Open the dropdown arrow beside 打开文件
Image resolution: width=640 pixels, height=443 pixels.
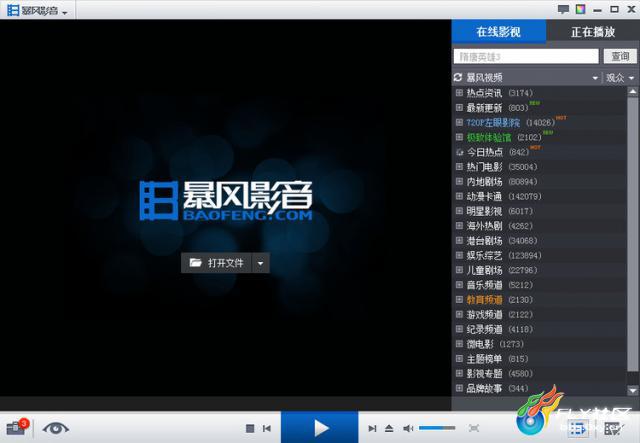coord(261,263)
